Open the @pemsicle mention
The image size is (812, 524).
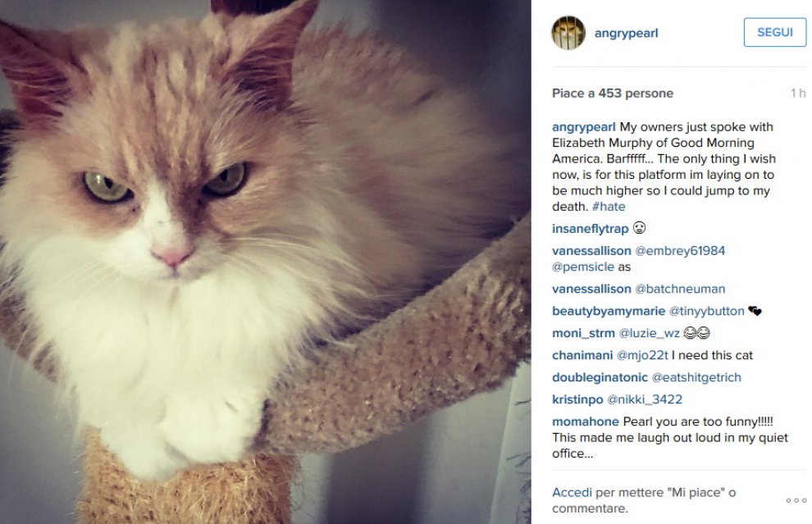(x=583, y=267)
